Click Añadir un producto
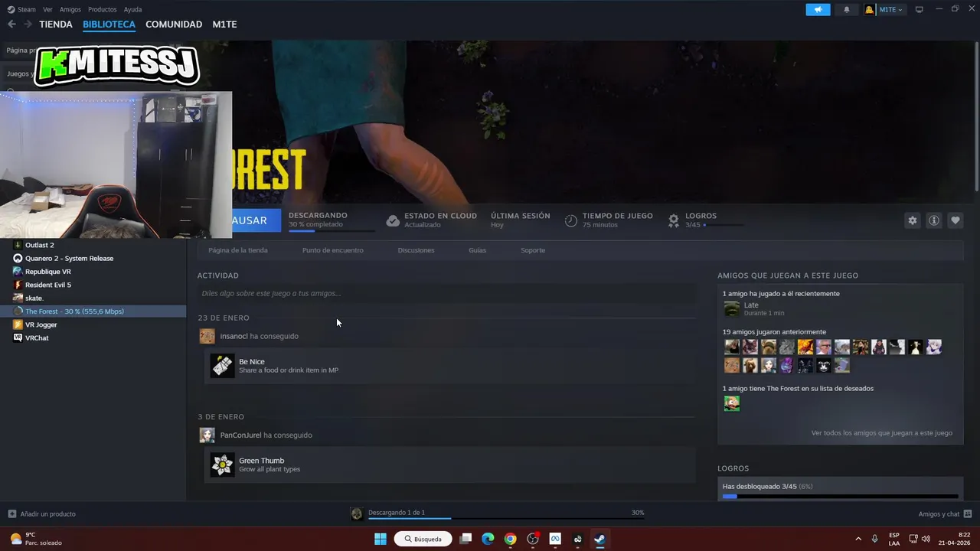This screenshot has width=980, height=551. click(47, 514)
